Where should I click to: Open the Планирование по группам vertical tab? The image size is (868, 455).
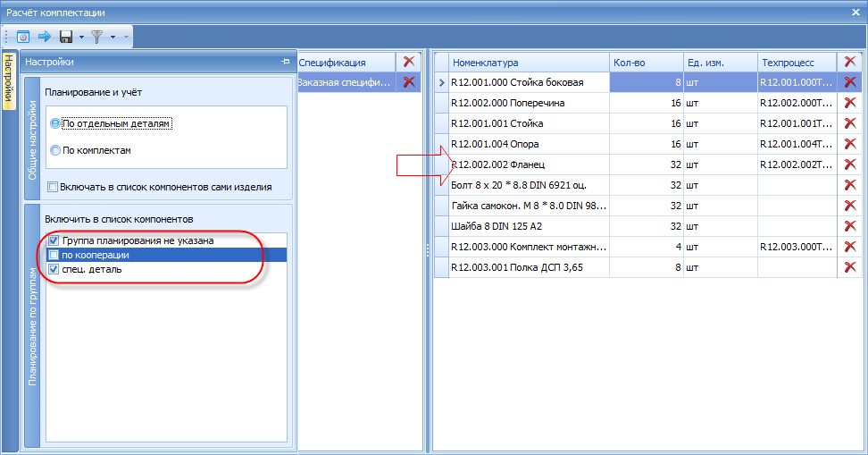pos(32,326)
